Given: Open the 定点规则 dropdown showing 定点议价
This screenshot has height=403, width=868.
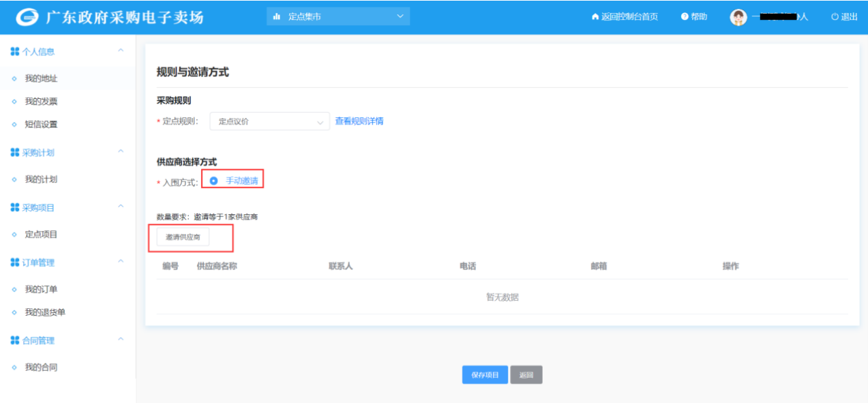Looking at the screenshot, I should pos(269,121).
